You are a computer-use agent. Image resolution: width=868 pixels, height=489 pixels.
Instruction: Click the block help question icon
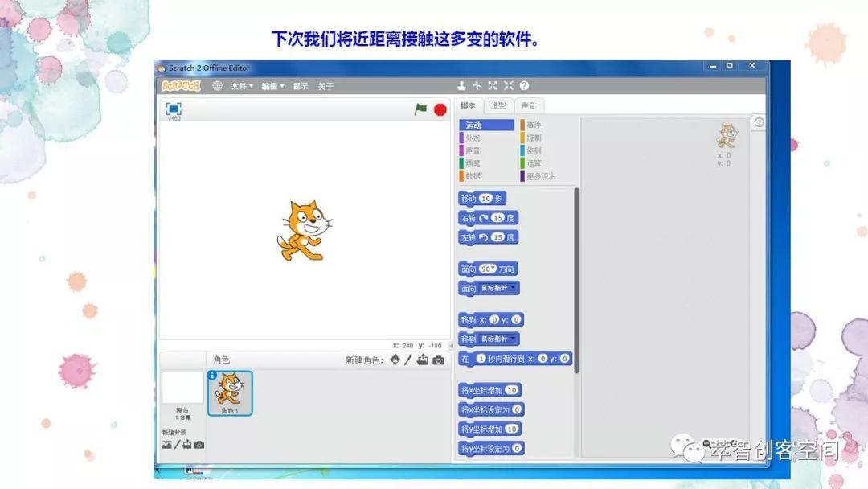524,85
